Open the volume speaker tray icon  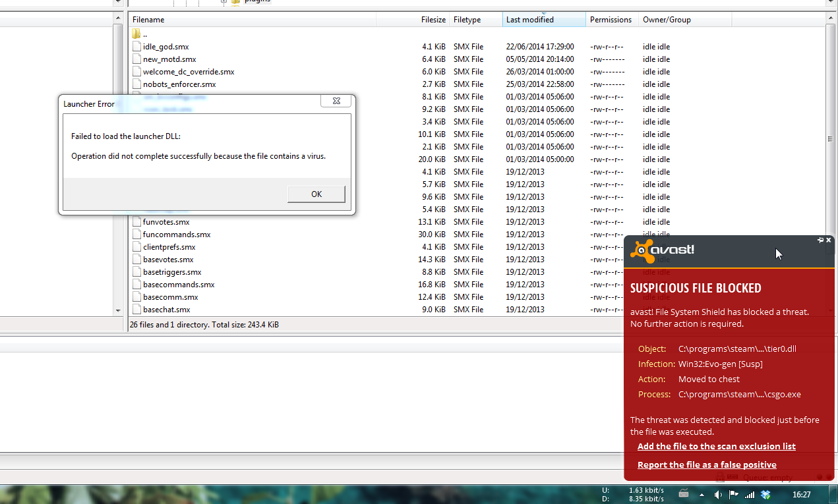(717, 495)
